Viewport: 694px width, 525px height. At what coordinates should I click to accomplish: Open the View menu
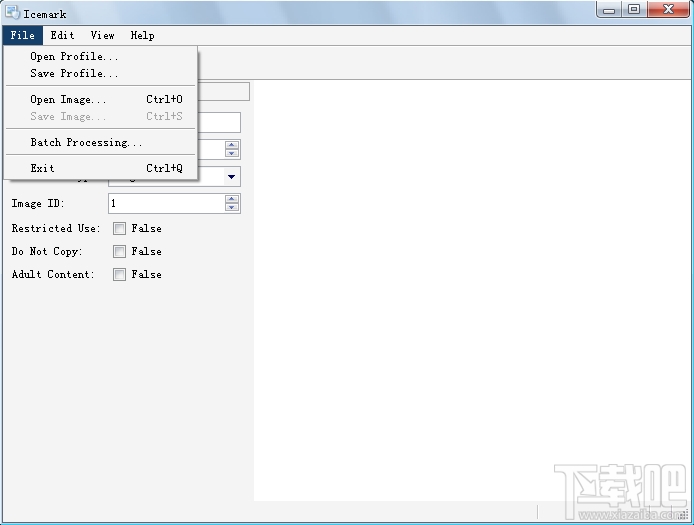click(x=103, y=35)
